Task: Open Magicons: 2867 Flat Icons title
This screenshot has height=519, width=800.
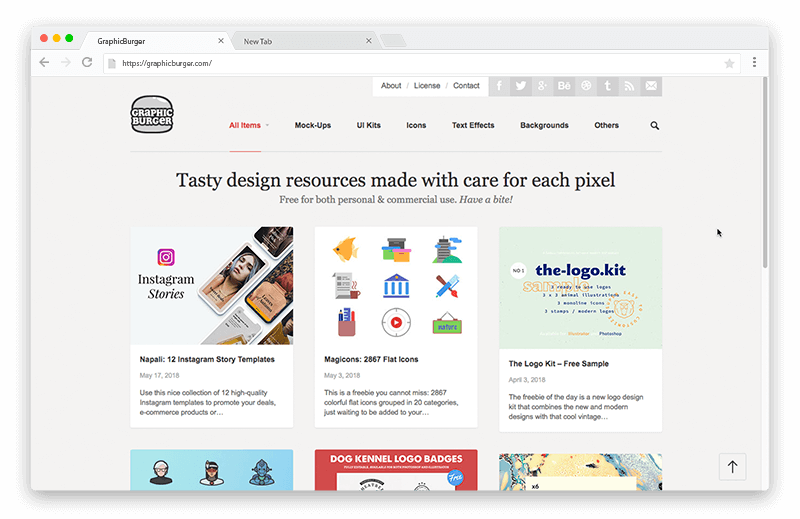Action: pyautogui.click(x=371, y=359)
